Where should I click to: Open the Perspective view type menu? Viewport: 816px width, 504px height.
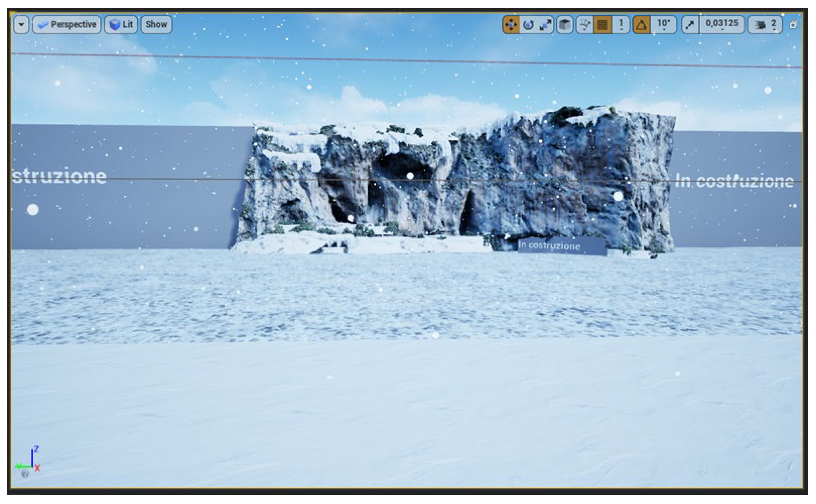67,25
